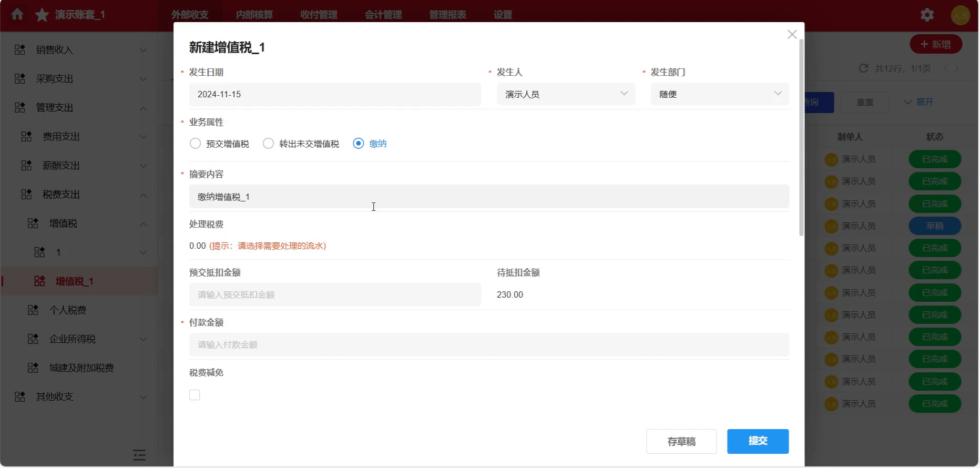Select the 预交增值税 radio option
980x468 pixels.
(196, 144)
